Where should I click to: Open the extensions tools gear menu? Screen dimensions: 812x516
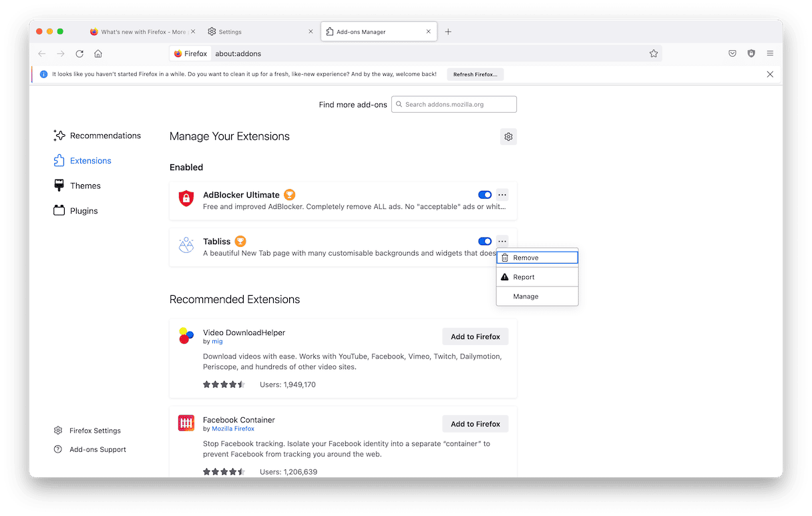508,137
